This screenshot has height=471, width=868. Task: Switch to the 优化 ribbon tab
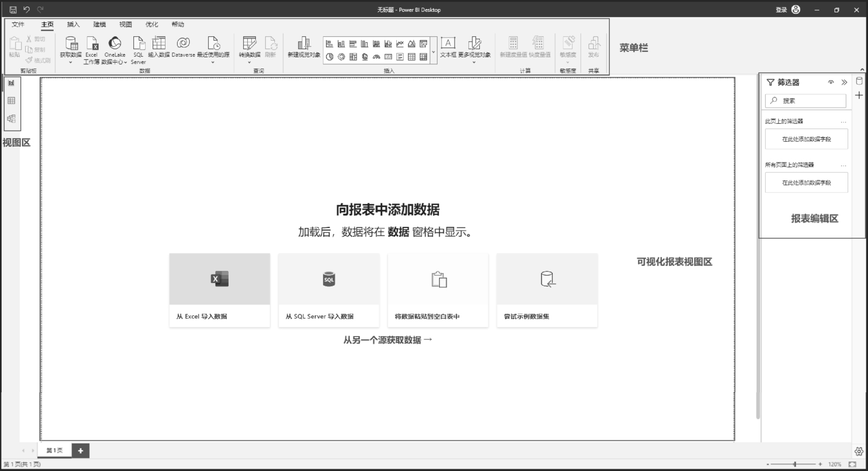152,25
